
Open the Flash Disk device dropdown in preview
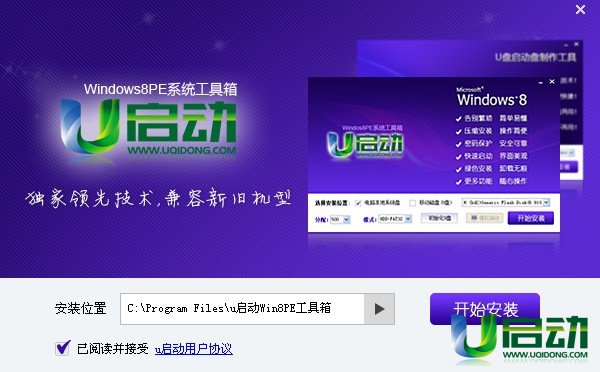[x=506, y=202]
